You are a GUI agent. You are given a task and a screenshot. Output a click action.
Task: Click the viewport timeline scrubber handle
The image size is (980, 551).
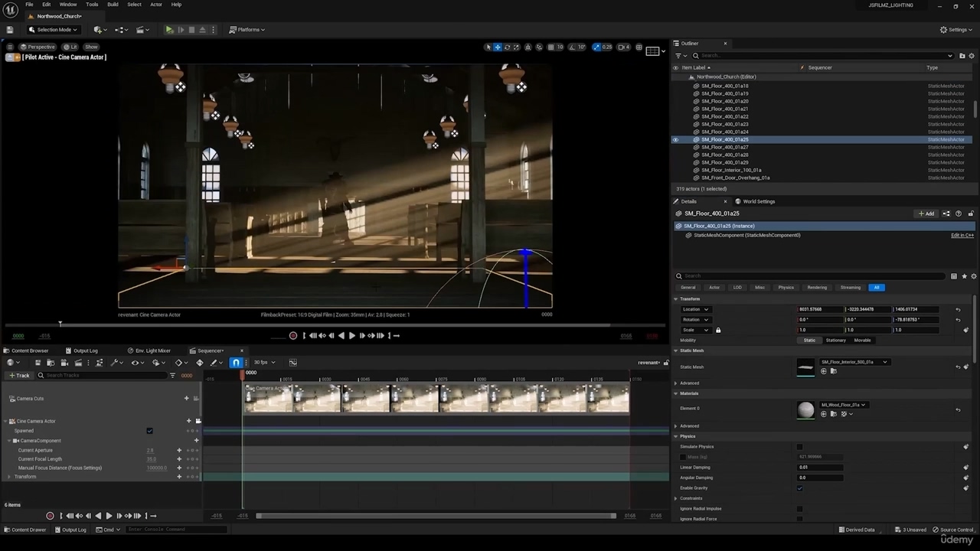point(60,324)
